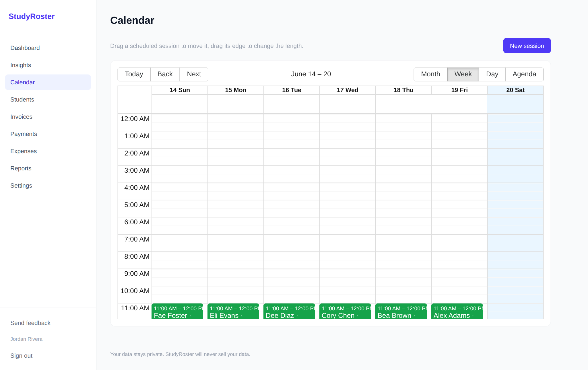View Reports page
Image resolution: width=588 pixels, height=370 pixels.
(48, 168)
